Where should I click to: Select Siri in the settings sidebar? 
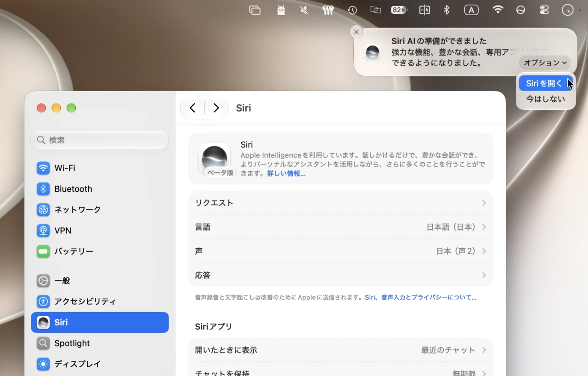tap(100, 322)
